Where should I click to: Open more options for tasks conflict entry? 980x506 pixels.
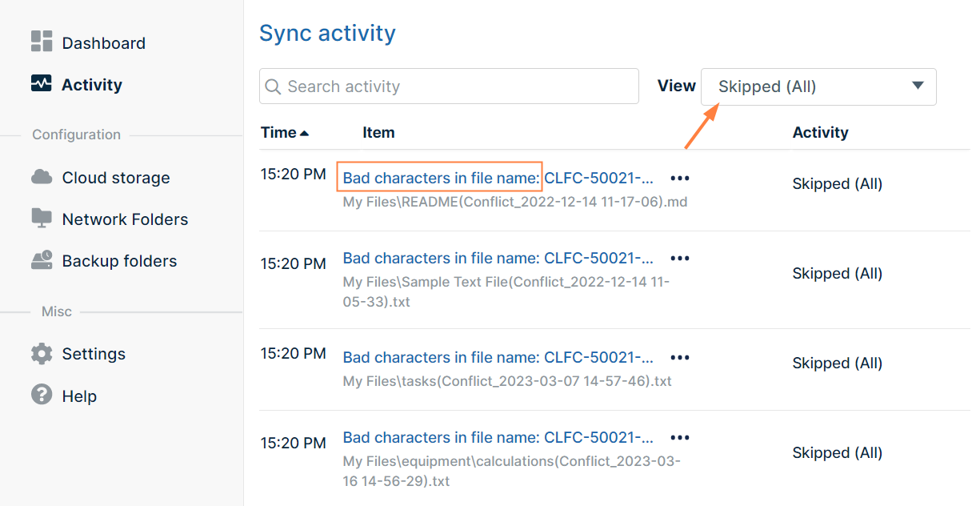pos(680,358)
